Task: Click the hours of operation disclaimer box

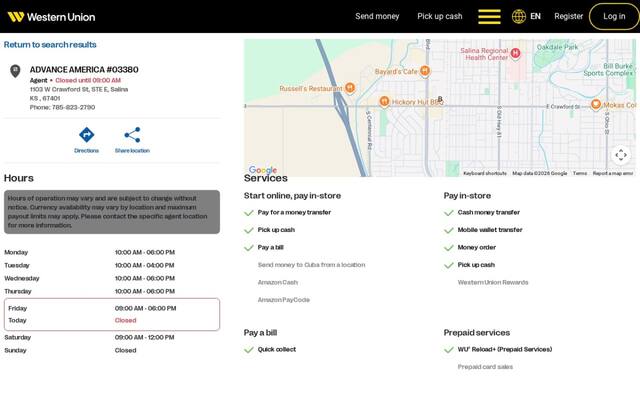Action: point(112,212)
